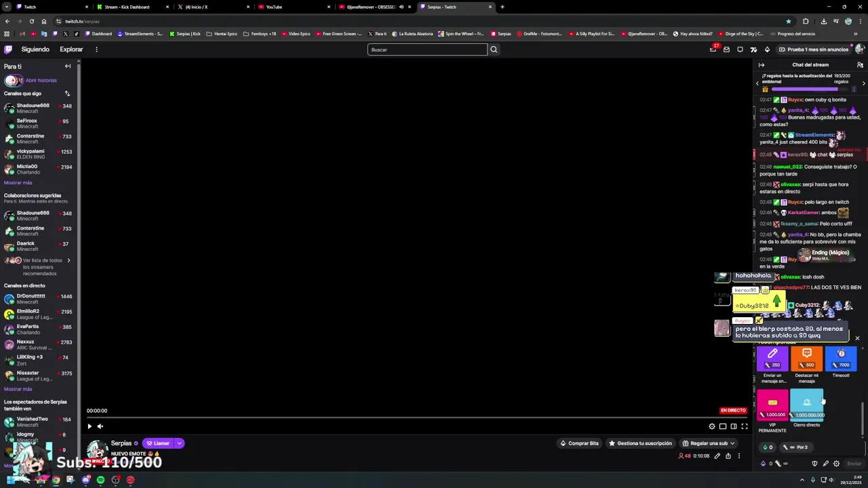Viewport: 868px width, 488px height.
Task: Click Gestiona tu suscripción button
Action: coord(640,443)
